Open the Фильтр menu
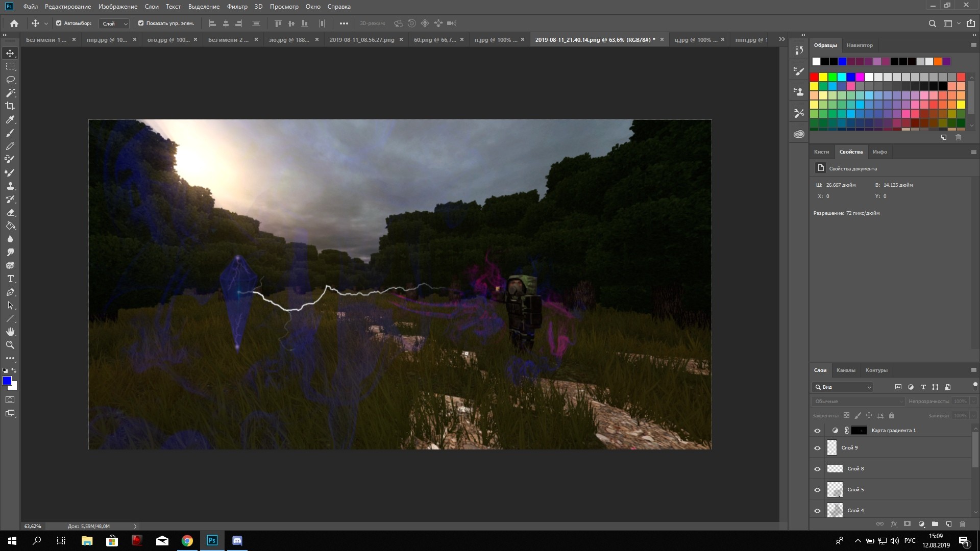980x551 pixels. tap(237, 7)
